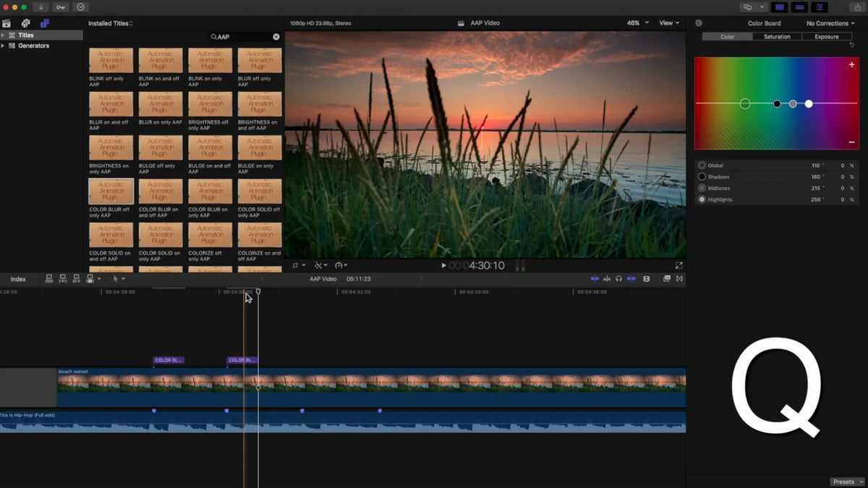Expand the Generators tree item arrow
The width and height of the screenshot is (868, 488).
(x=3, y=46)
